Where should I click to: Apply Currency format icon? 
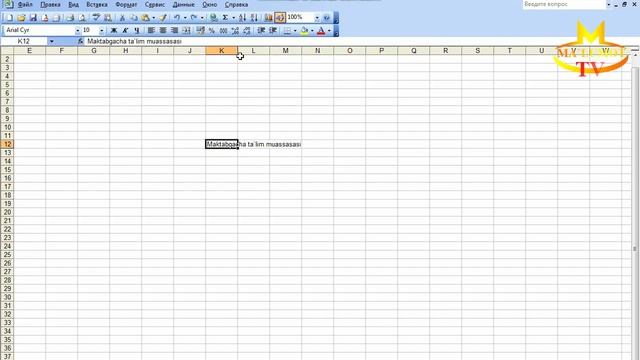[x=200, y=30]
